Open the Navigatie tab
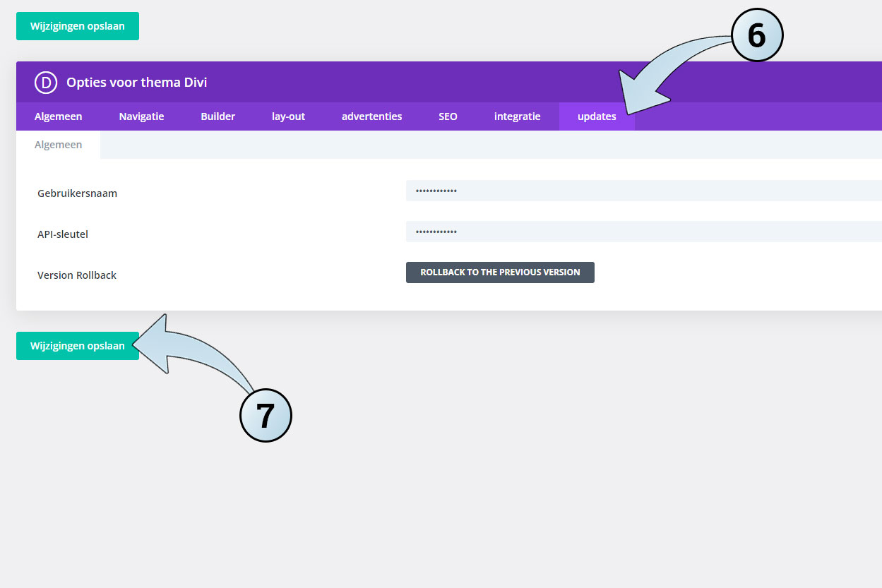This screenshot has width=882, height=588. [x=141, y=116]
